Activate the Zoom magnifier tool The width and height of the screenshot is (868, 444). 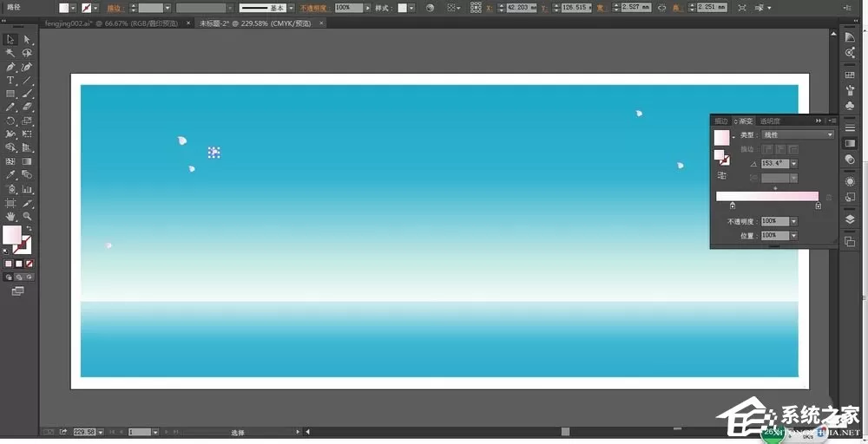coord(27,216)
